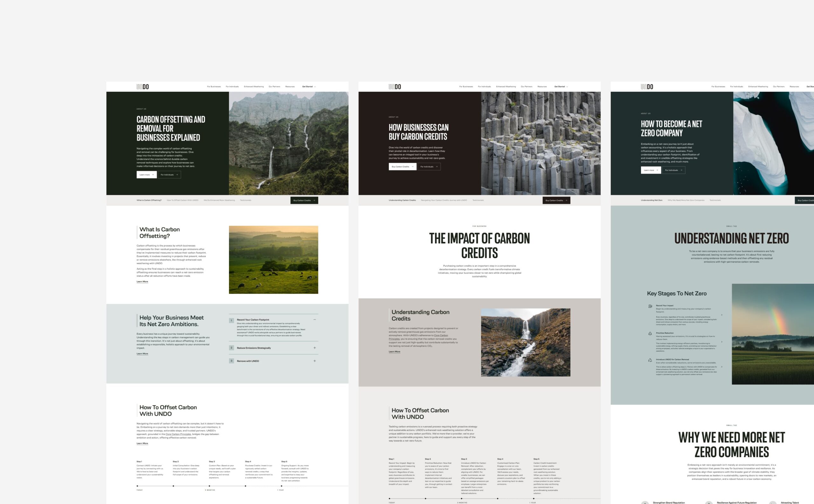Open For Businesses in the Carbon Offsetting page nav
Screen dimensions: 814x504
pos(214,87)
